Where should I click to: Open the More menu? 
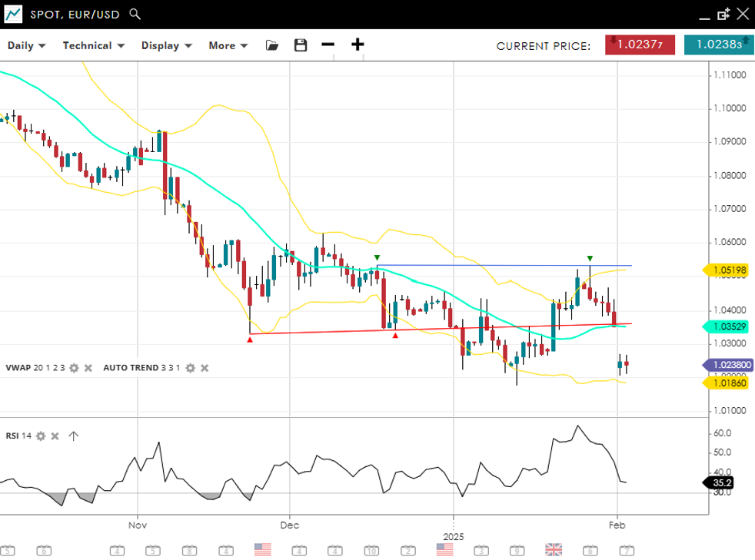tap(228, 45)
